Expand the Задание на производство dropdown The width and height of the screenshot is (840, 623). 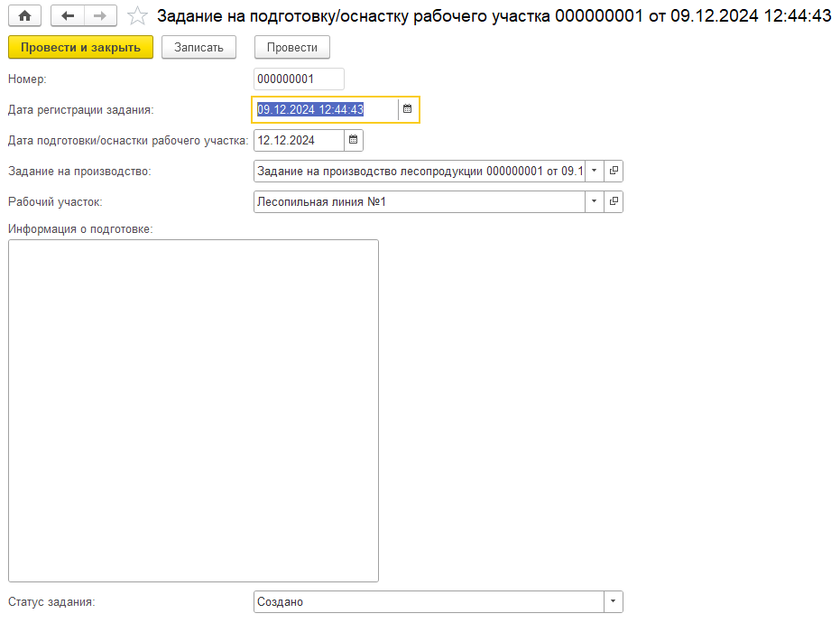tap(594, 171)
